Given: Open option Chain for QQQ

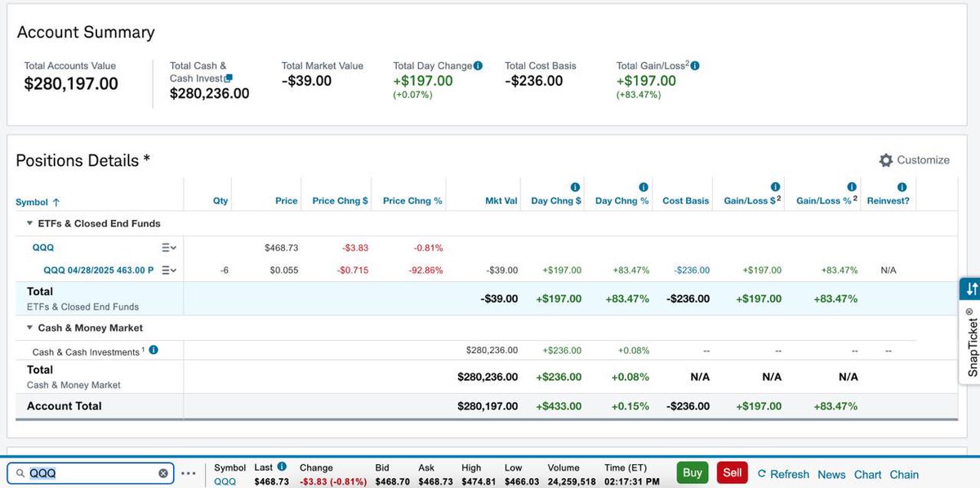Looking at the screenshot, I should click(x=904, y=474).
